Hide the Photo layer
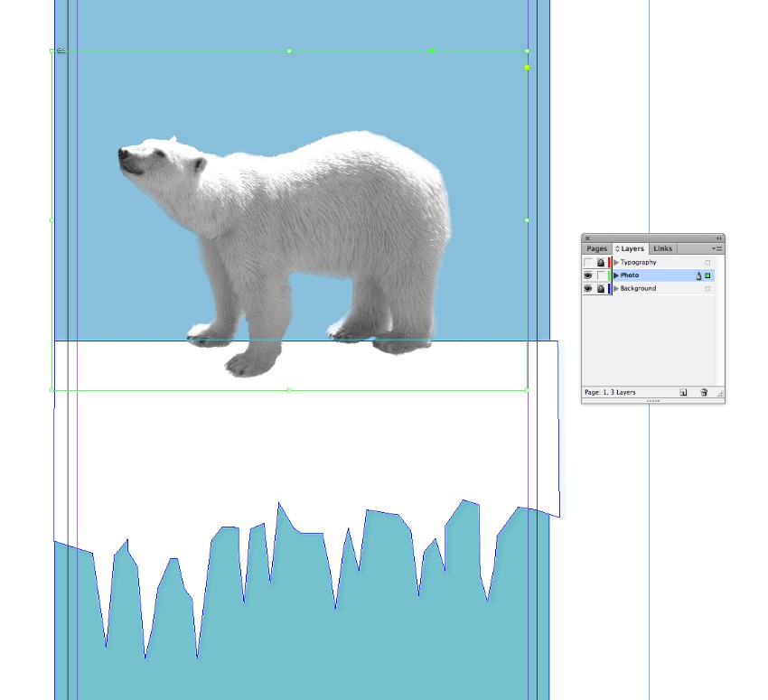This screenshot has width=768, height=700. (588, 275)
